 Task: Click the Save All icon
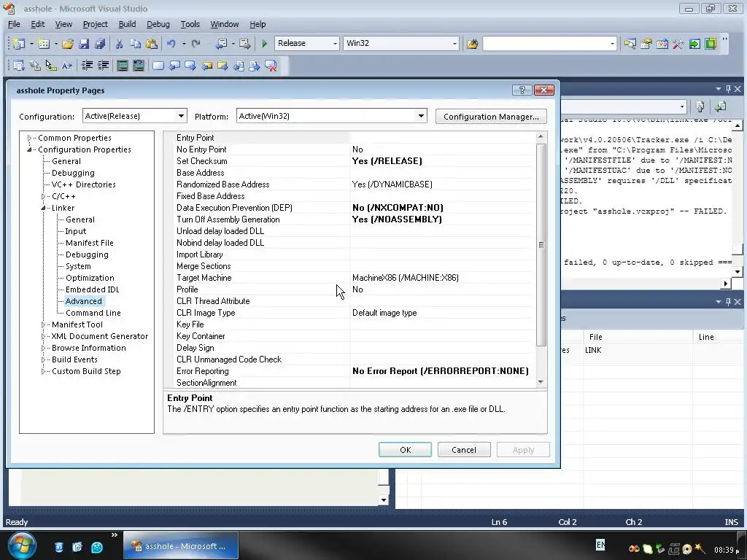click(x=99, y=44)
